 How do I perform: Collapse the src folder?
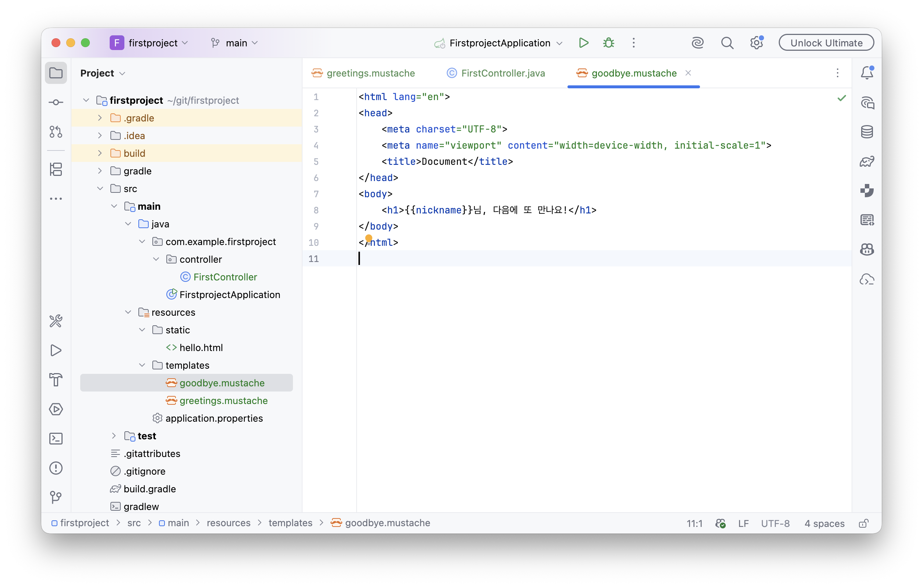point(100,189)
